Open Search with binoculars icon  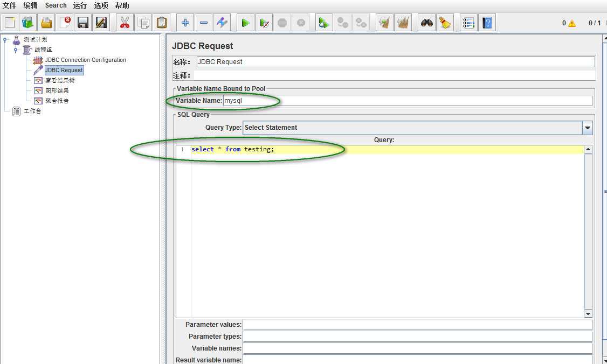tap(426, 23)
